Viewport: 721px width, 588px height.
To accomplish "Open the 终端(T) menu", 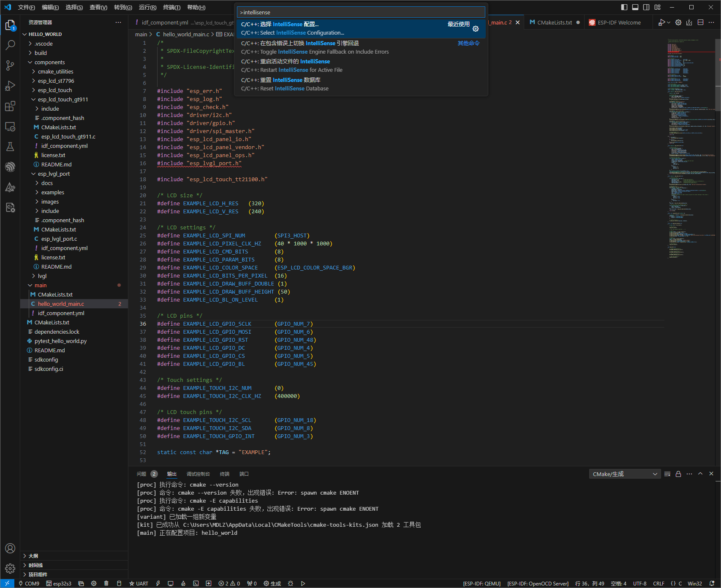I will [172, 7].
